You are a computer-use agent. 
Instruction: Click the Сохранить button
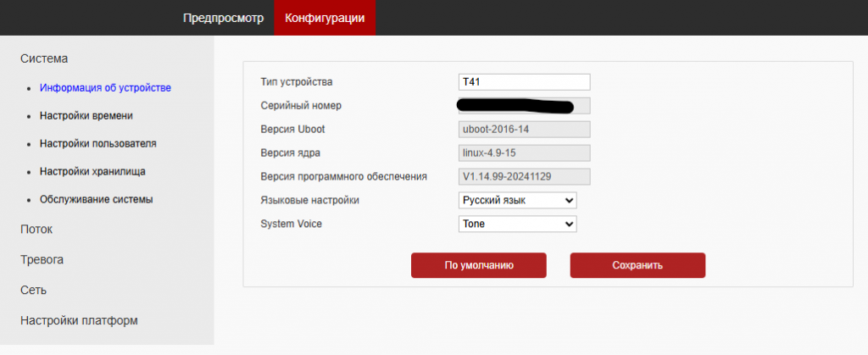[x=637, y=265]
